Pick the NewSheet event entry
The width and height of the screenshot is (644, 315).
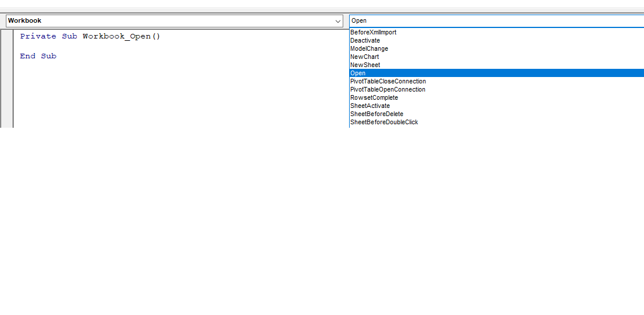point(497,65)
